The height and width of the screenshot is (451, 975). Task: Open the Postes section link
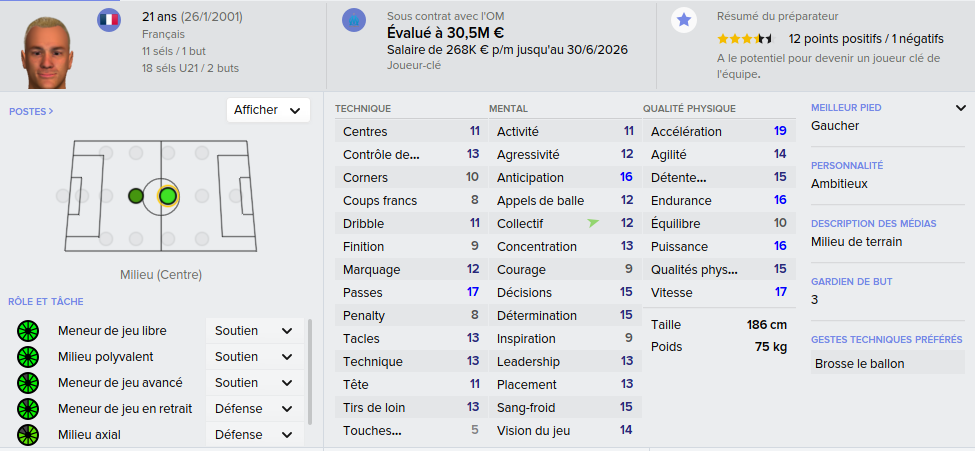click(x=31, y=111)
